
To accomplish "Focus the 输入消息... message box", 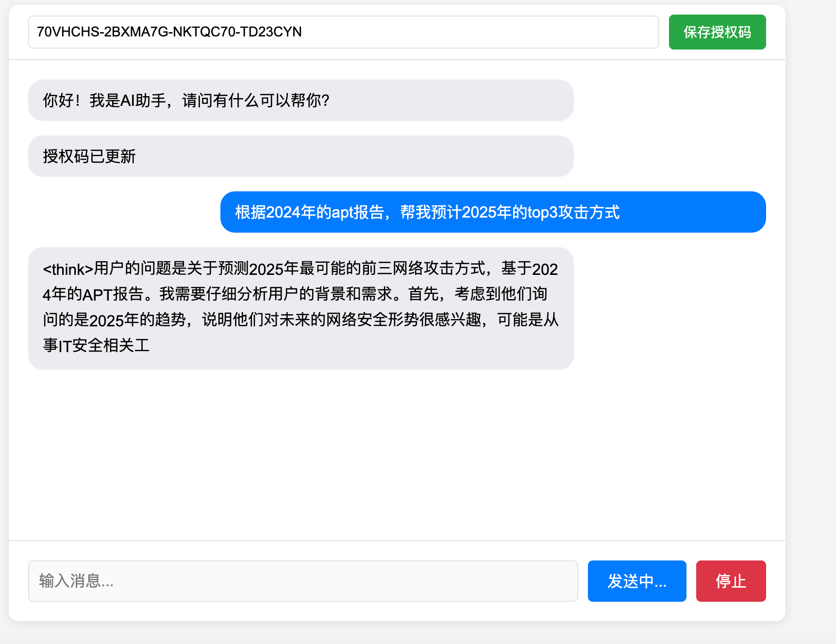I will (x=302, y=581).
